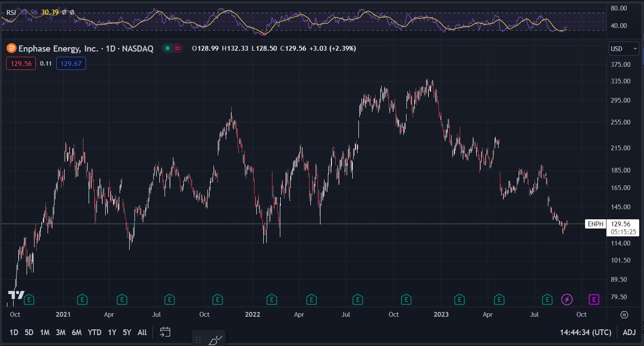Open the Go to date calendar icon
Viewport: 644px width, 346px height.
click(165, 332)
